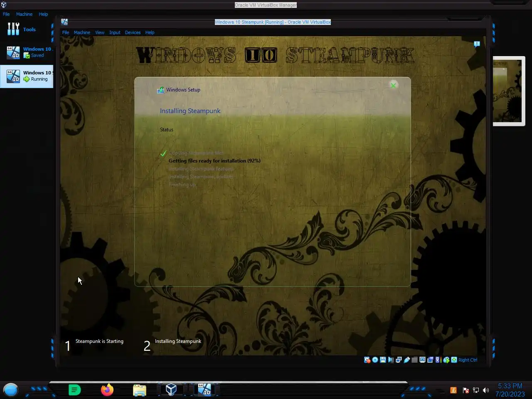The width and height of the screenshot is (532, 399).
Task: Switch to VirtualBox Manager taskbar button
Action: coord(171,389)
